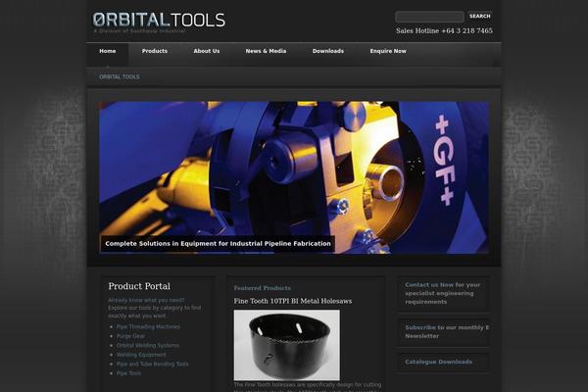
Task: Click the Complete Solutions banner caption
Action: (x=218, y=243)
